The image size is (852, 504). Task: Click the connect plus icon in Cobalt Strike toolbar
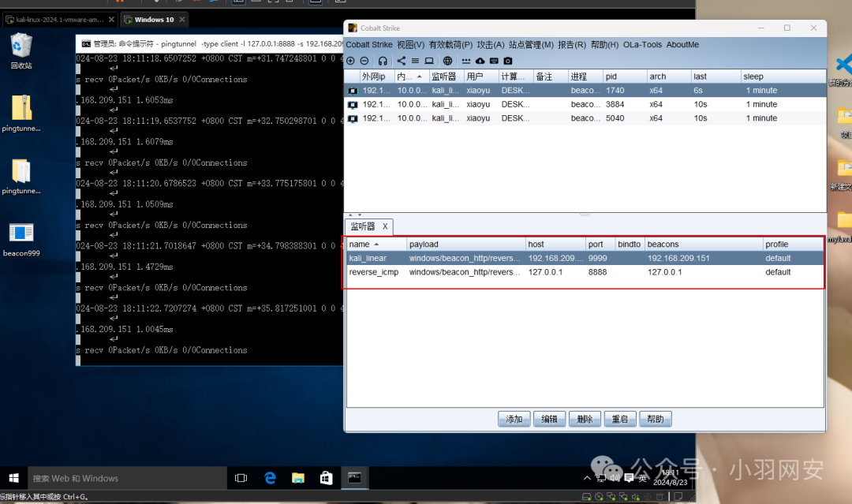point(350,61)
